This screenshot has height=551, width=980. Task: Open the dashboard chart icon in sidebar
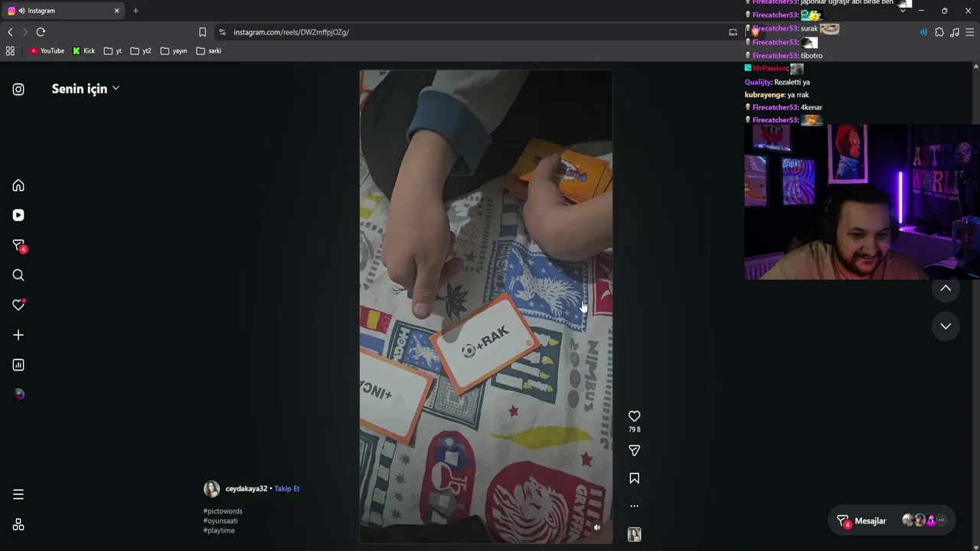tap(18, 365)
